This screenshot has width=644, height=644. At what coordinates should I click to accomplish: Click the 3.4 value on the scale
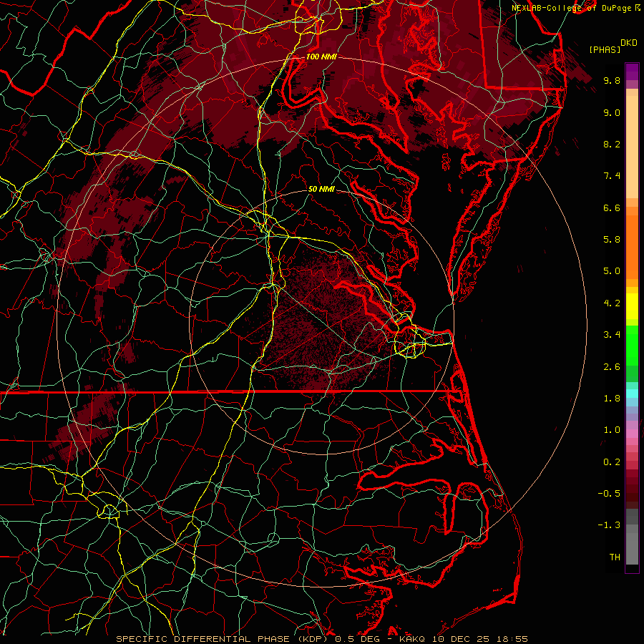[612, 335]
